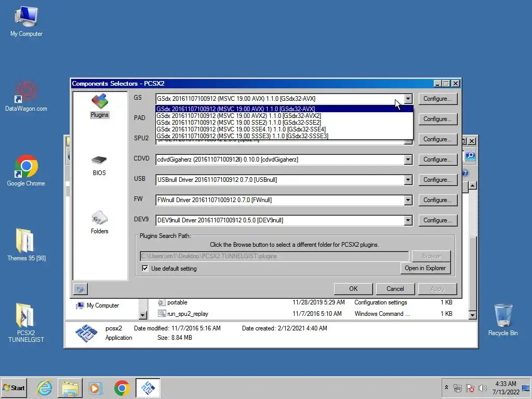The image size is (532, 399).
Task: Click Configure button for FW
Action: tap(437, 200)
